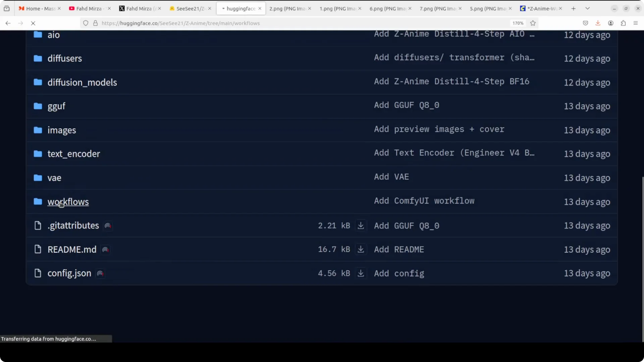The height and width of the screenshot is (362, 644).
Task: Click the folder icon beside vae
Action: (x=38, y=178)
